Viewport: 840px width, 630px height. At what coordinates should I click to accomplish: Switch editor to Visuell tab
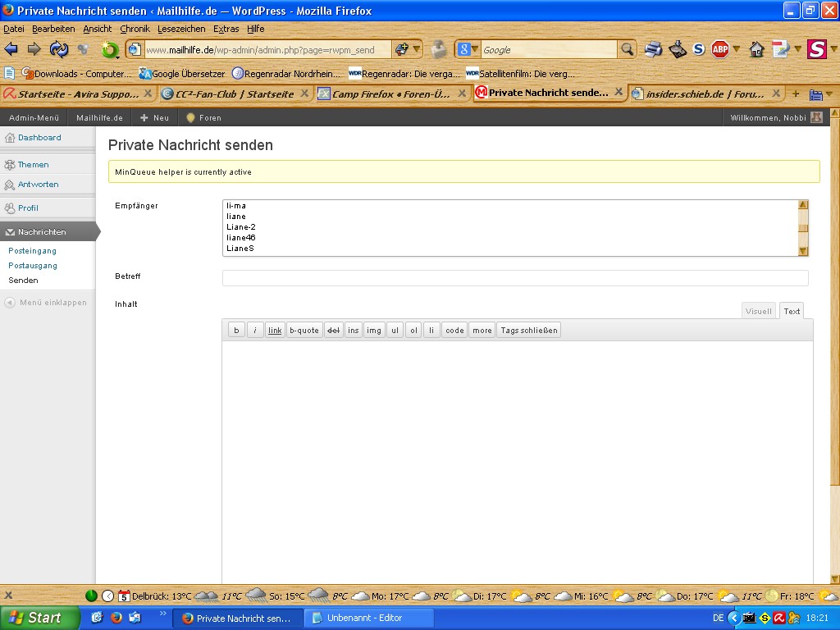point(759,311)
